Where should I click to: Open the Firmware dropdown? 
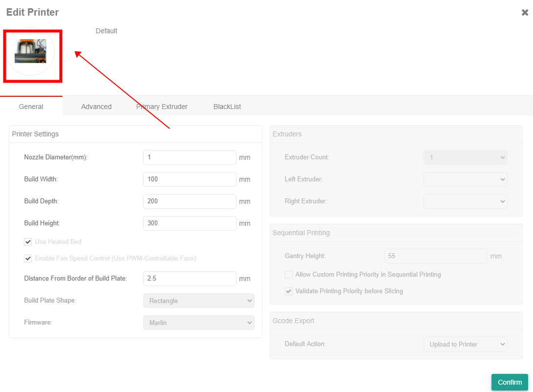pyautogui.click(x=198, y=323)
